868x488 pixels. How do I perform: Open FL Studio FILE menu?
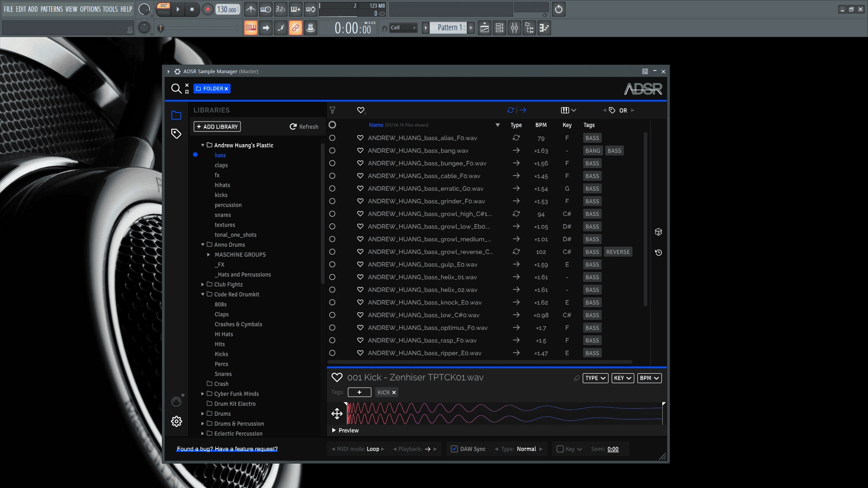click(9, 9)
